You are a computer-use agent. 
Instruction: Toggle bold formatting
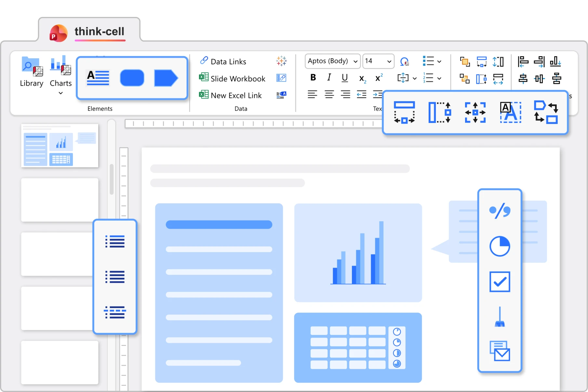(x=313, y=78)
